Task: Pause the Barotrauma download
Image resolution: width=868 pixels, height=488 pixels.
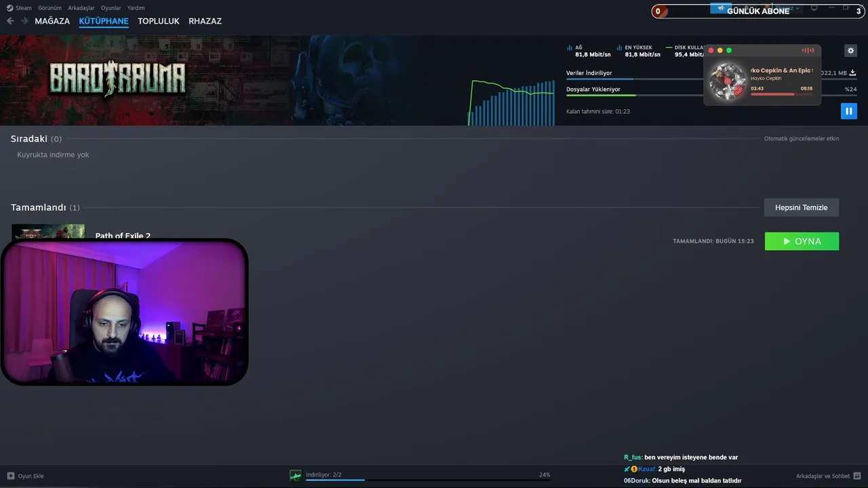Action: click(848, 111)
